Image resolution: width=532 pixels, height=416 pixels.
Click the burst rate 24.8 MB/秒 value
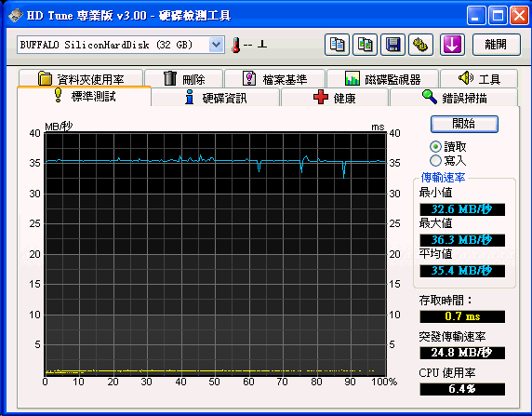pyautogui.click(x=462, y=353)
